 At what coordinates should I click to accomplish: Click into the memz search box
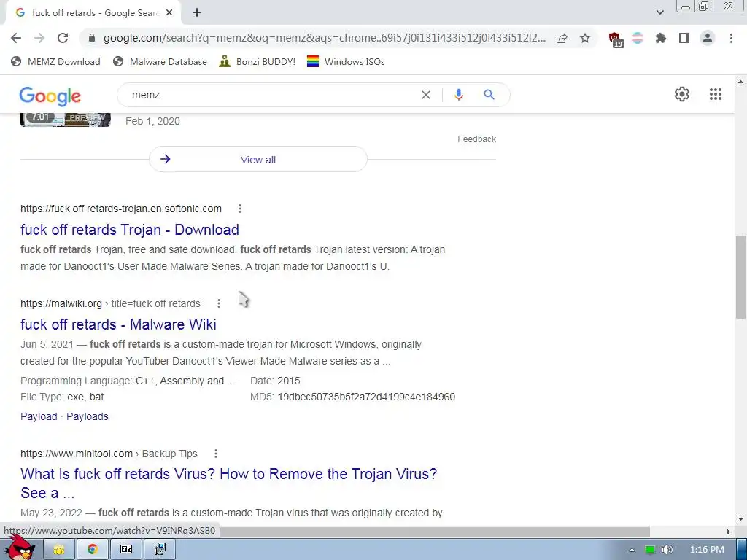pyautogui.click(x=271, y=95)
